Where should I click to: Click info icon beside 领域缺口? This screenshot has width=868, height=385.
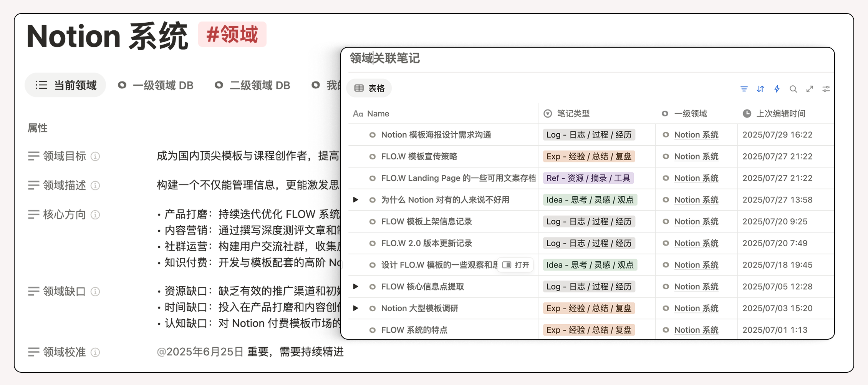click(x=95, y=292)
